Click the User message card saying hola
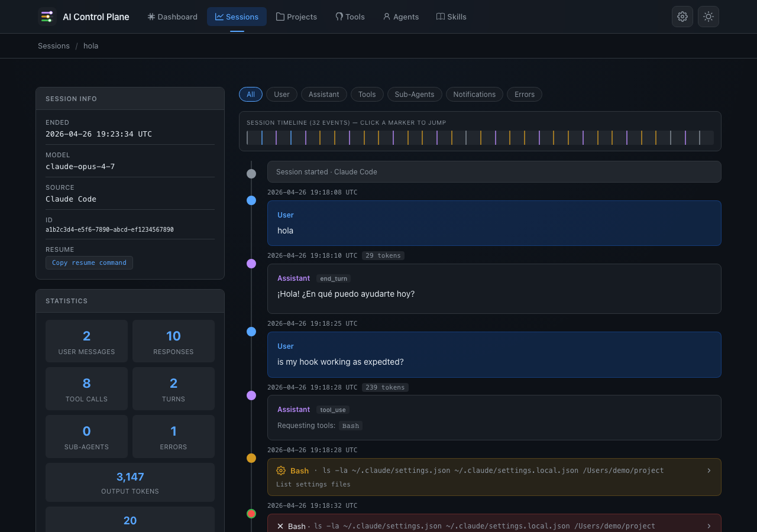The image size is (757, 532). click(494, 223)
